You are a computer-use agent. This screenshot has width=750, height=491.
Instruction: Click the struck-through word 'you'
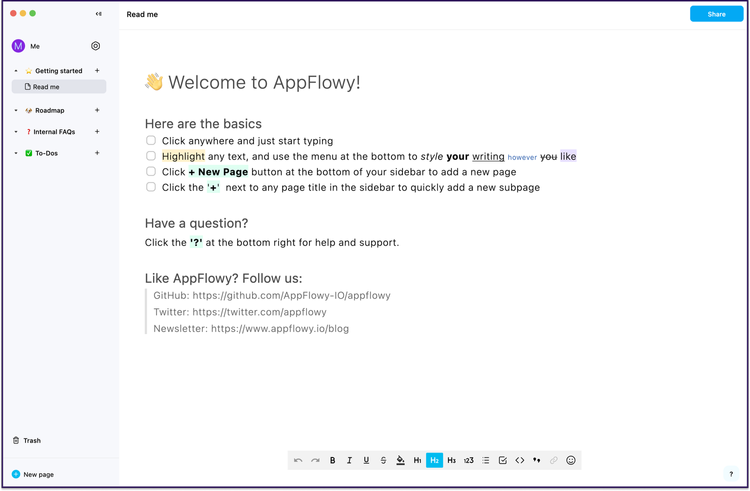[549, 156]
